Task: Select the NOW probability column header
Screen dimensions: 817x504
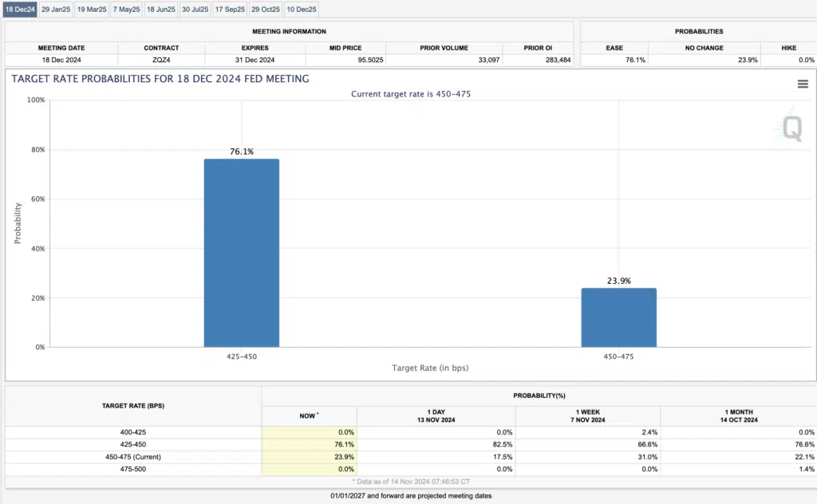Action: tap(309, 415)
